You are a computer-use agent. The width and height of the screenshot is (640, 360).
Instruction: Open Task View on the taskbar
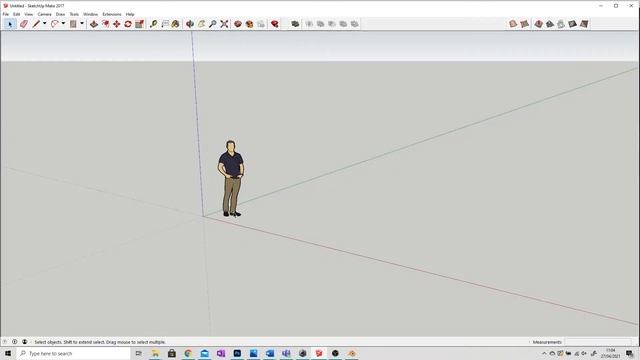click(x=138, y=353)
